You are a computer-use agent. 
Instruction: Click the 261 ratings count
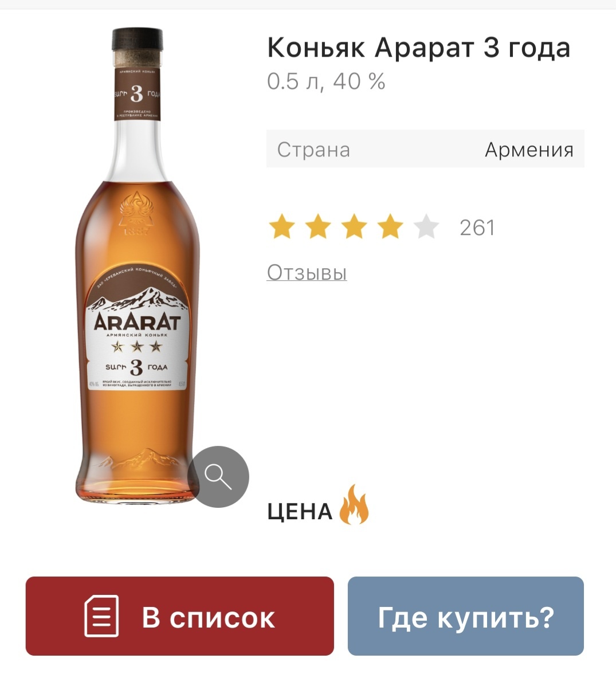pos(477,228)
